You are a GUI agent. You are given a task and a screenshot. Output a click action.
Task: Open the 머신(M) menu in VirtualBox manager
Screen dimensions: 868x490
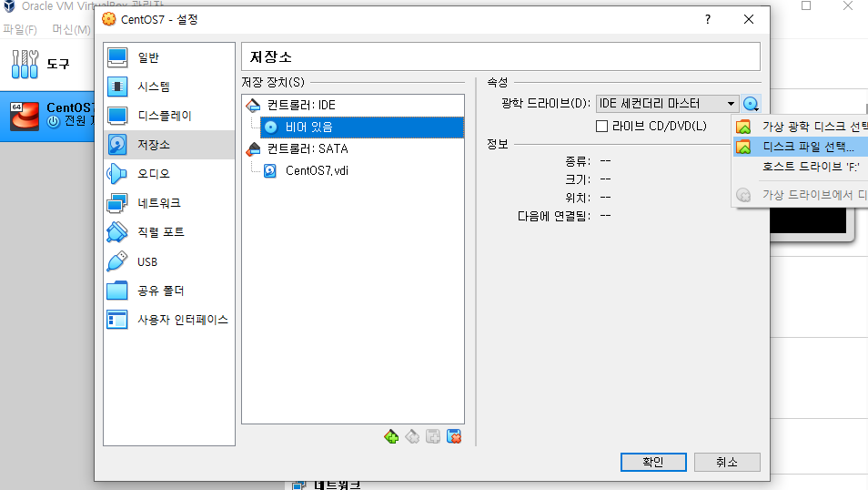[x=71, y=29]
